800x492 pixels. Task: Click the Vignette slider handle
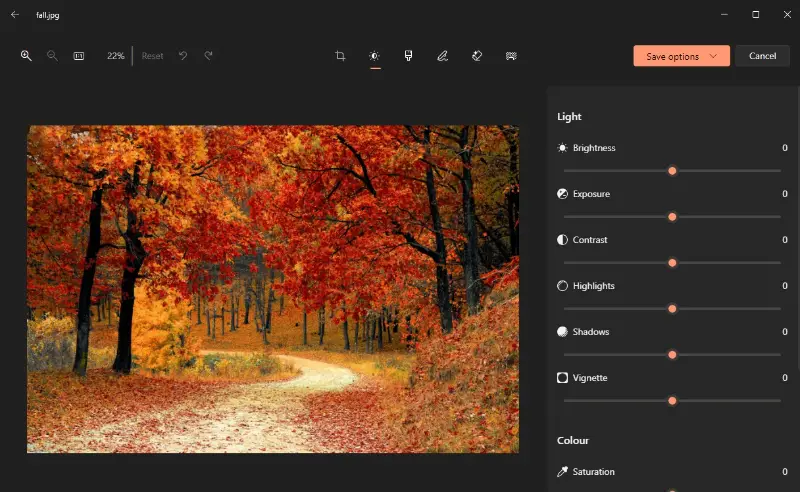pyautogui.click(x=672, y=401)
